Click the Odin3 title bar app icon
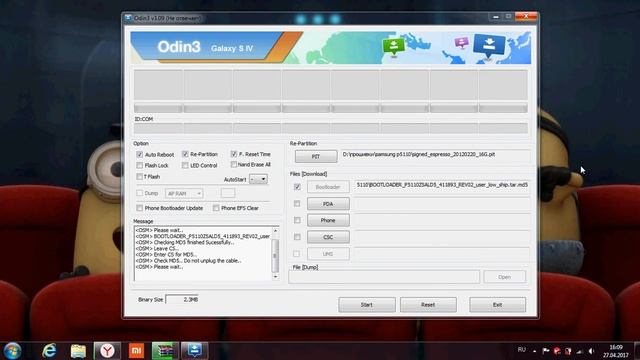This screenshot has width=640, height=360. tap(128, 18)
